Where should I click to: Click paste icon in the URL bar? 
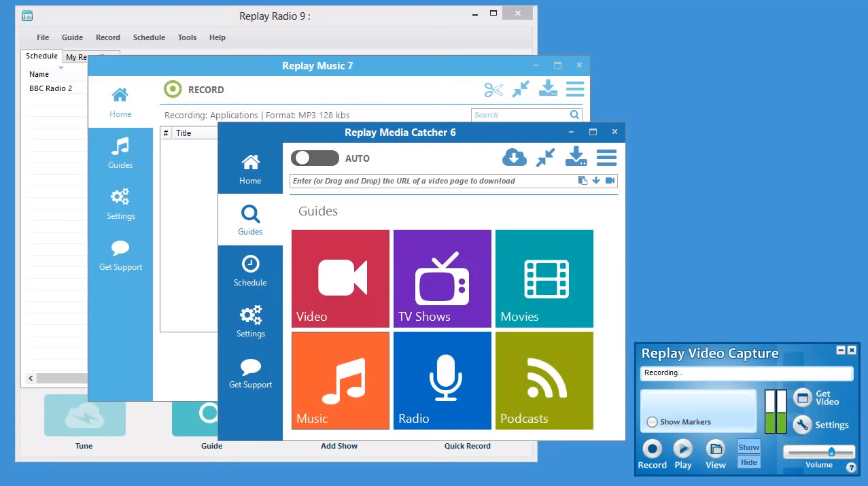point(583,181)
